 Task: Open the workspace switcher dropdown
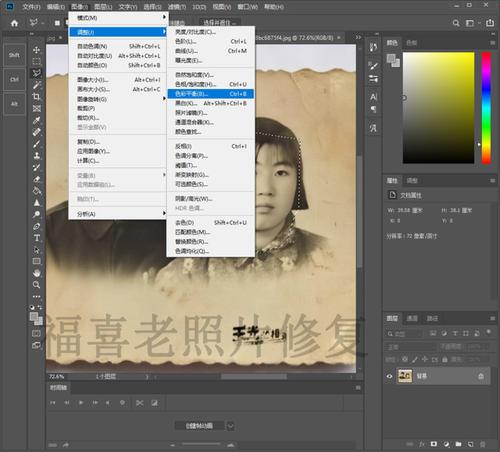pyautogui.click(x=472, y=23)
